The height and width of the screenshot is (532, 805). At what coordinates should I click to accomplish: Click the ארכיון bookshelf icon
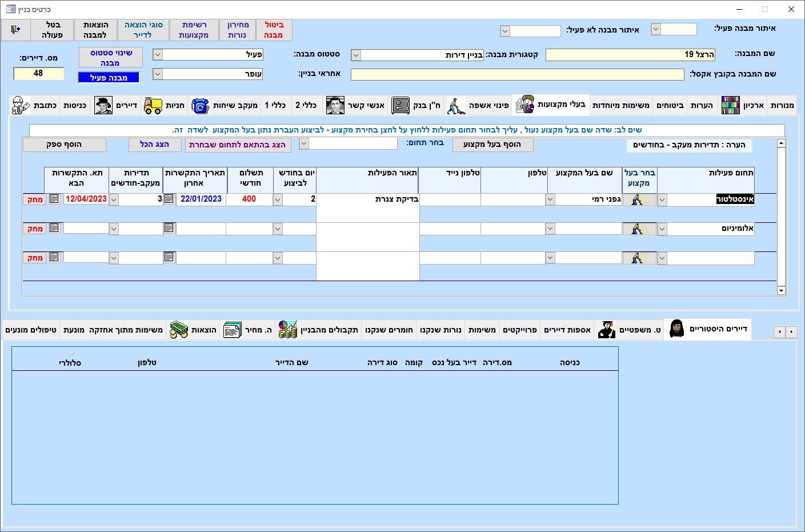[x=731, y=106]
